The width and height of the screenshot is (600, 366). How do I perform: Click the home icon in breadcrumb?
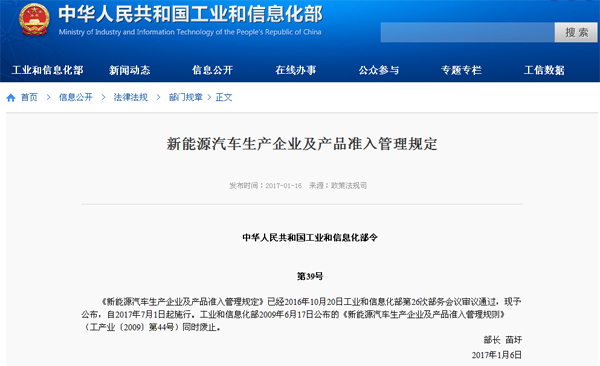[11, 98]
